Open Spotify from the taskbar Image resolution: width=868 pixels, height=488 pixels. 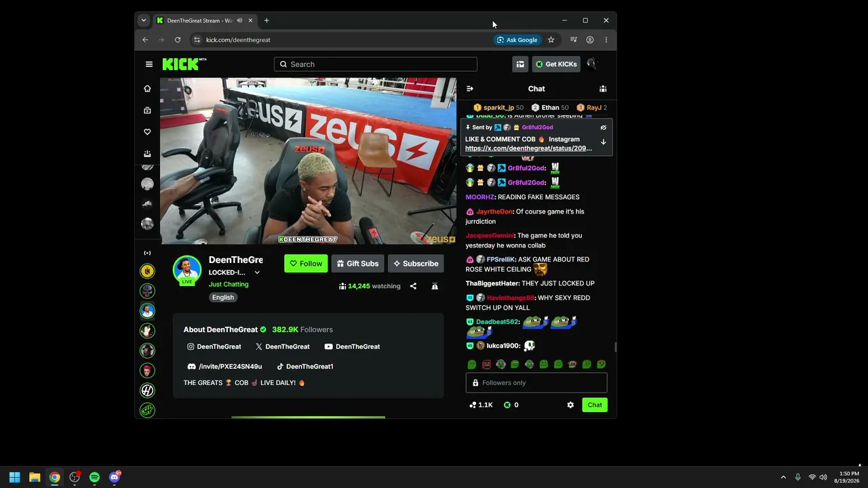click(x=94, y=477)
